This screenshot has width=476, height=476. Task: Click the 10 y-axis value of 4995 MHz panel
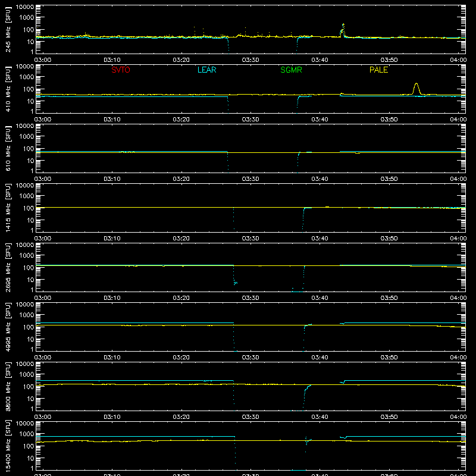pyautogui.click(x=30, y=339)
